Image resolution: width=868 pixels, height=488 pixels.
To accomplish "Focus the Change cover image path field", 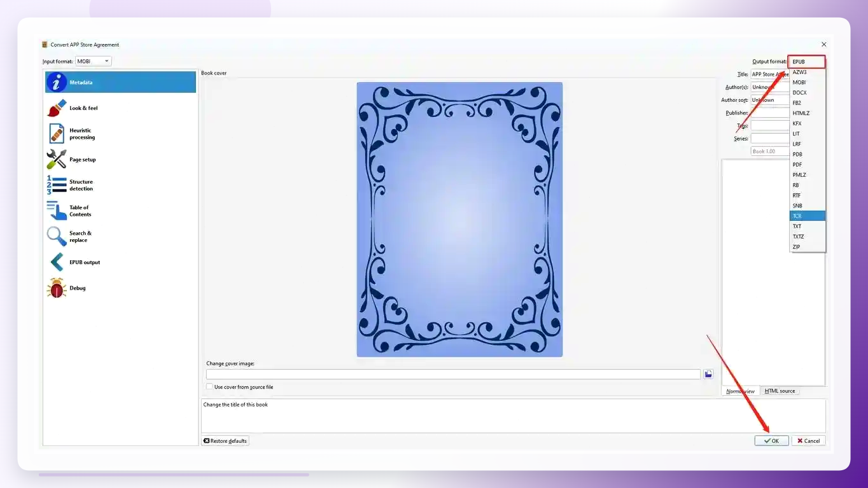I will 453,374.
